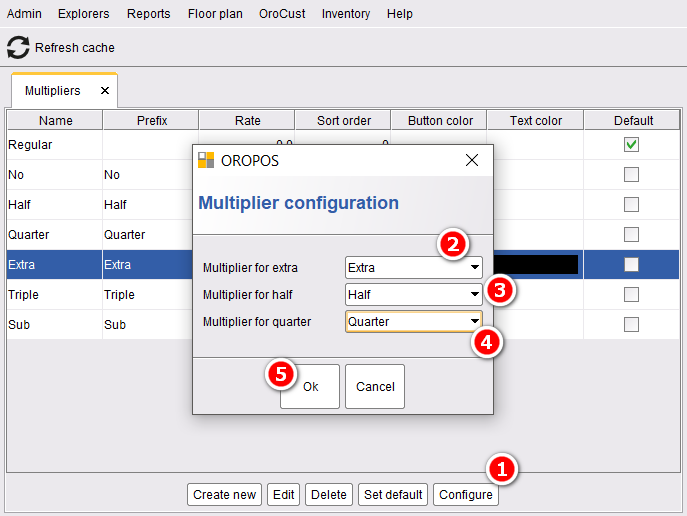
Task: Open the Admin menu
Action: click(x=24, y=14)
